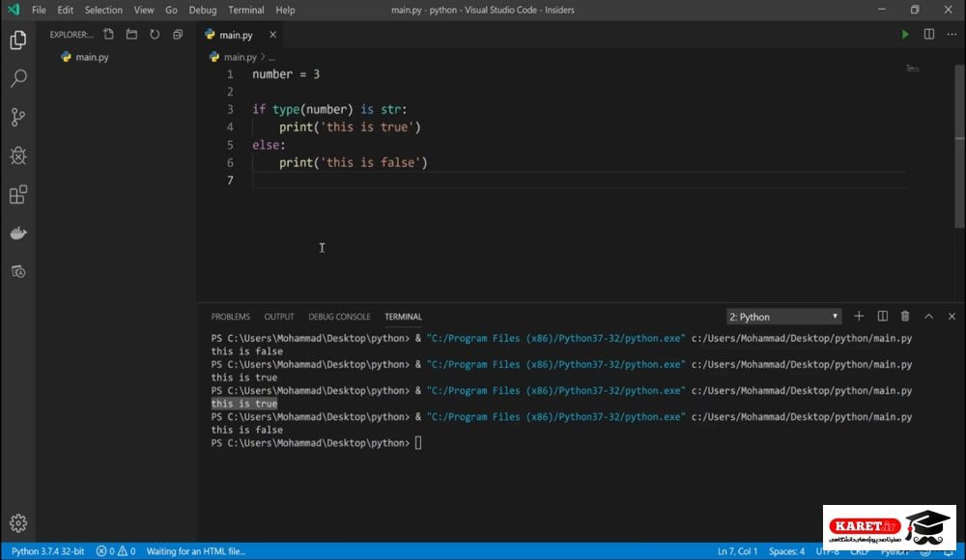Open the Debug view with the bug icon
Screen dimensions: 966x560
(x=17, y=155)
